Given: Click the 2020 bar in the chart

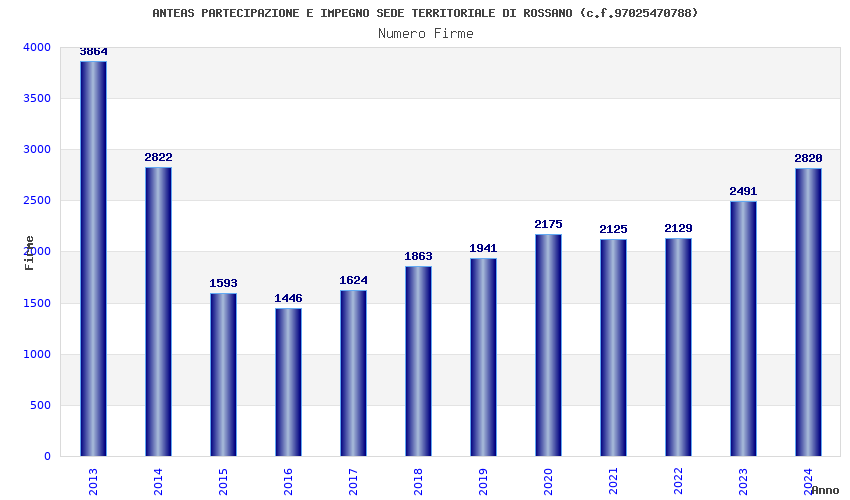Looking at the screenshot, I should pos(549,345).
